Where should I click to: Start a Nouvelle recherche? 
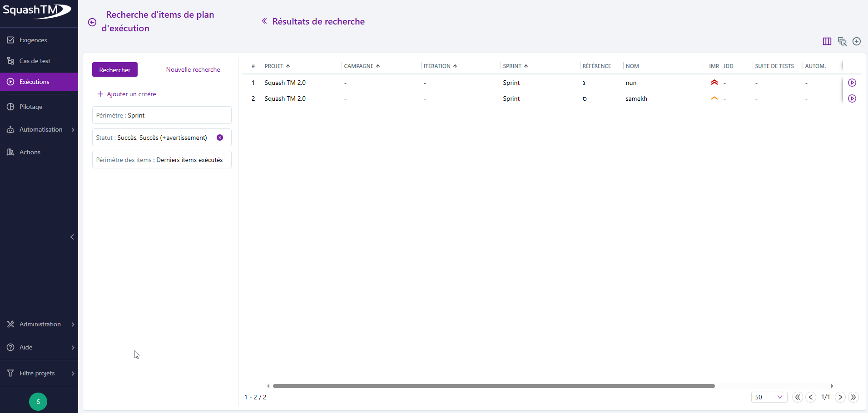(193, 69)
